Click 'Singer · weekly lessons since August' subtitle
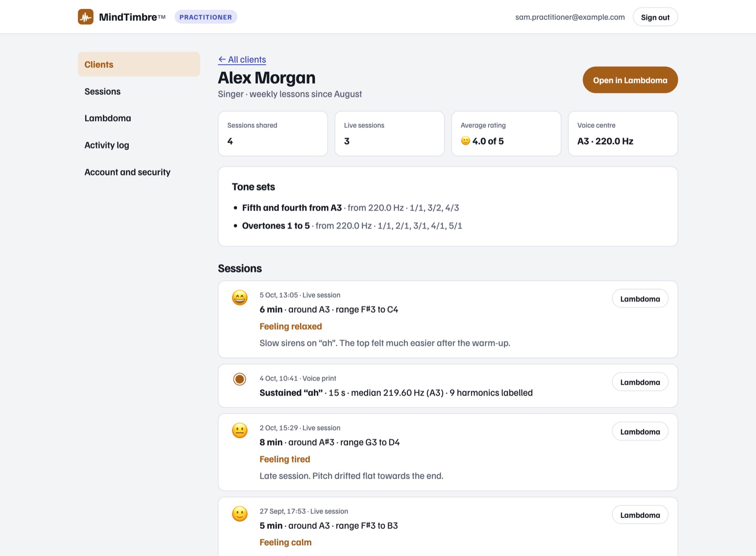This screenshot has width=756, height=556. 290,94
